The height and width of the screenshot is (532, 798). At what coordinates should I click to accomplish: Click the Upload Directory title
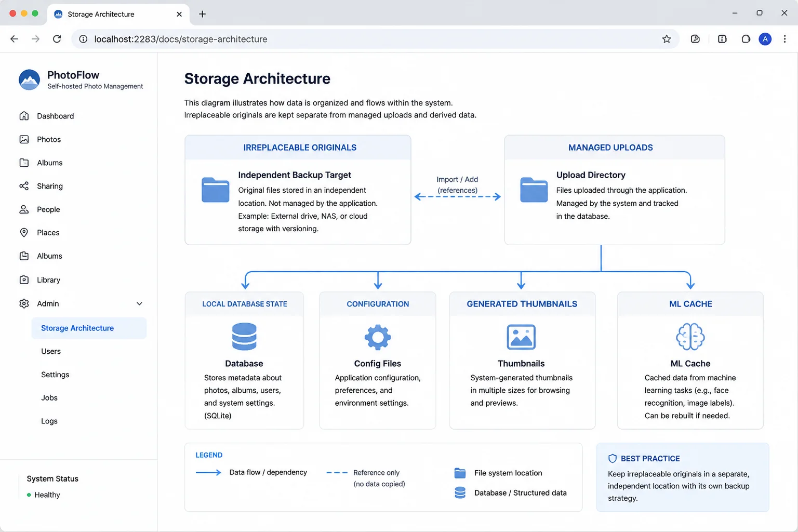click(x=591, y=175)
